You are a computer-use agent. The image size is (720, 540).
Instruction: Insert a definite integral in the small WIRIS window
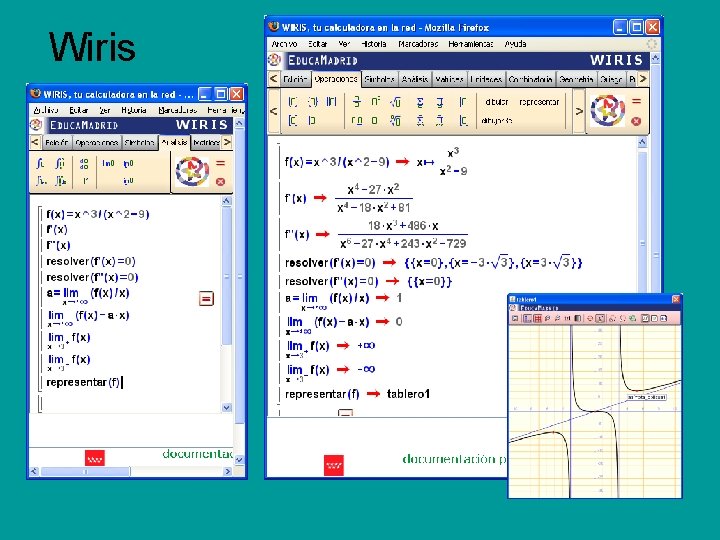tap(60, 163)
